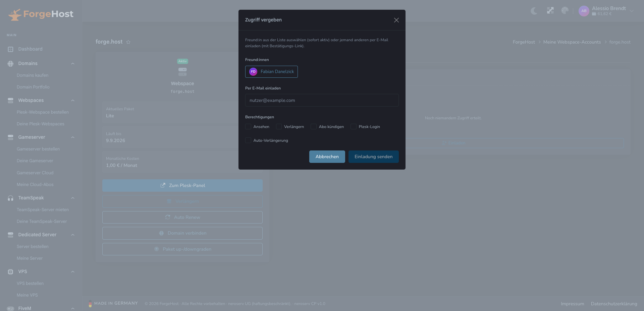Favorite forge.host with the star icon
Viewport: 644px width, 311px height.
128,42
